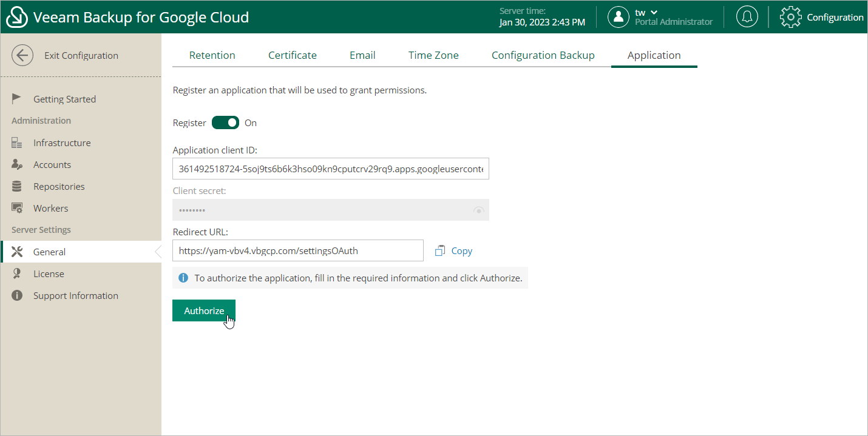Switch to the Retention tab
The image size is (868, 436).
click(212, 55)
